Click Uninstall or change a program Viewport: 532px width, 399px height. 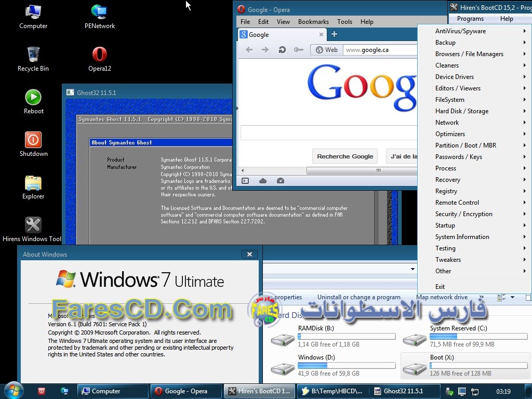359,297
